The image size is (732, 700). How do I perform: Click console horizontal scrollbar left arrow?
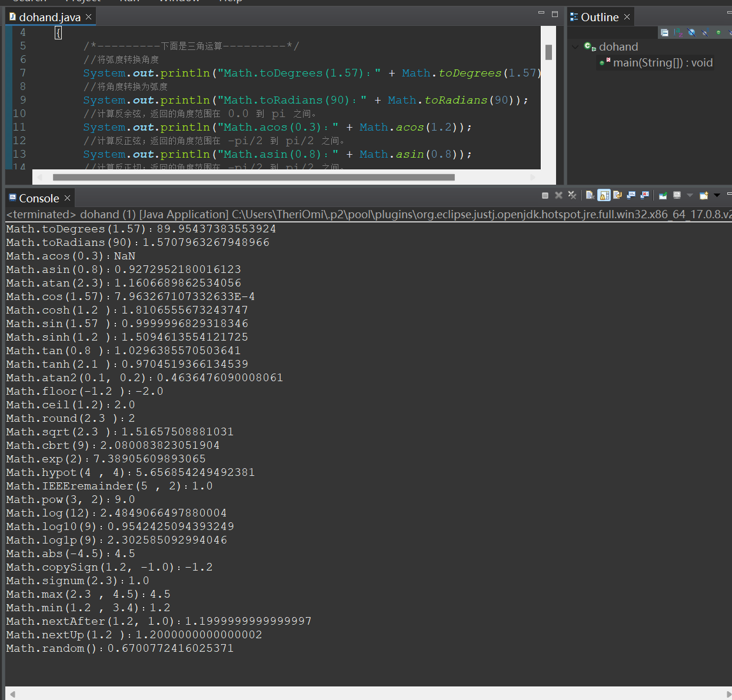[12, 694]
